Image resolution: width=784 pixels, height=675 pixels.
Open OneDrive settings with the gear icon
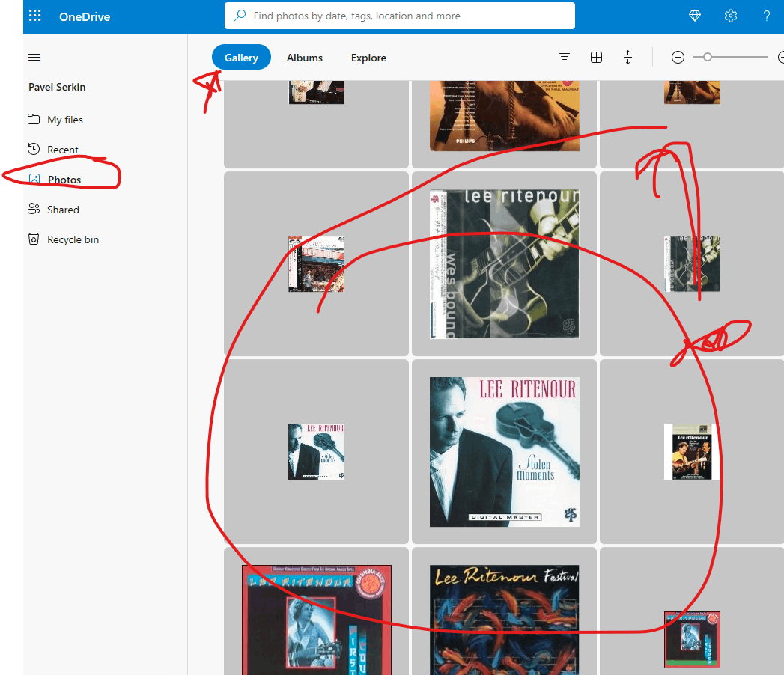coord(731,15)
